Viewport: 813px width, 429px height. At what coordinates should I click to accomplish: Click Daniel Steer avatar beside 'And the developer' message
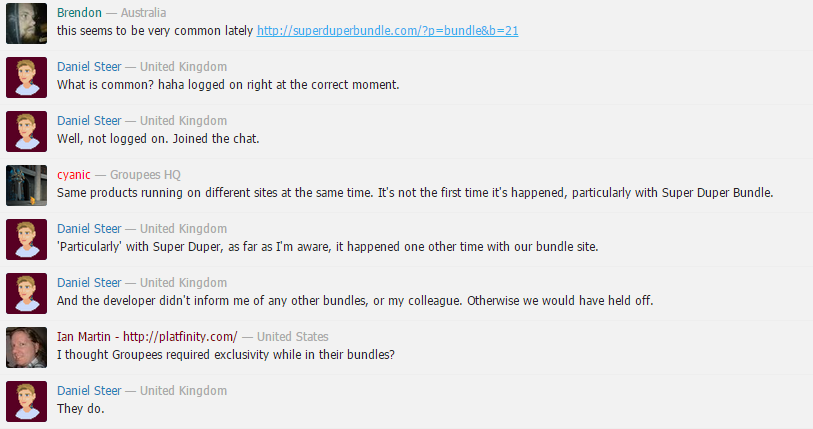point(26,294)
